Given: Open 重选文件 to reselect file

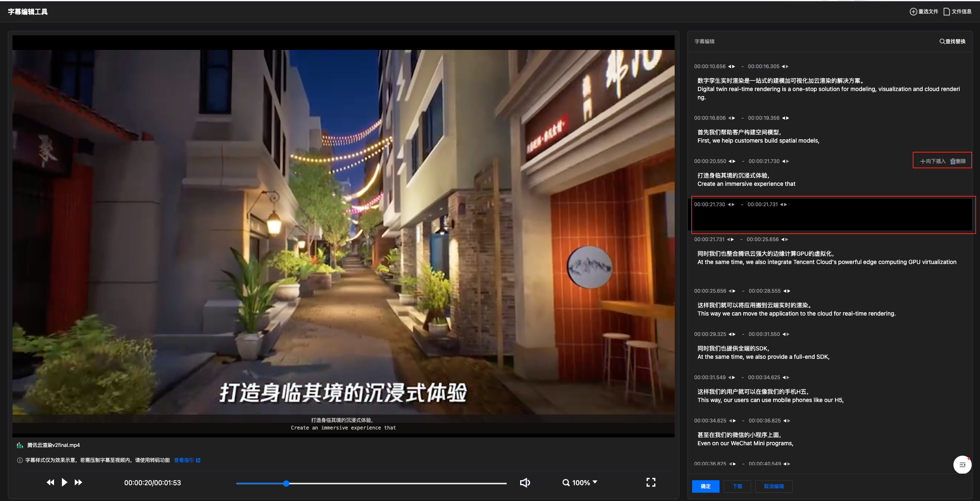Looking at the screenshot, I should click(924, 12).
